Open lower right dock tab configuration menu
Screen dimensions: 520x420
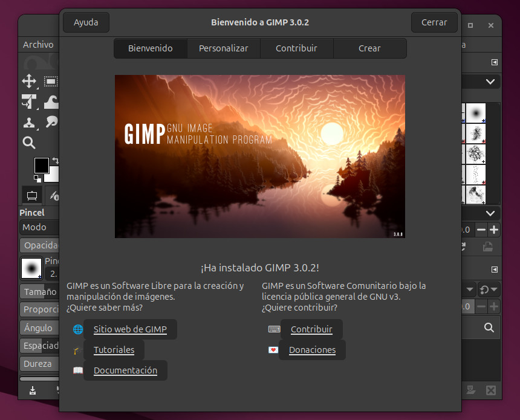[495, 270]
